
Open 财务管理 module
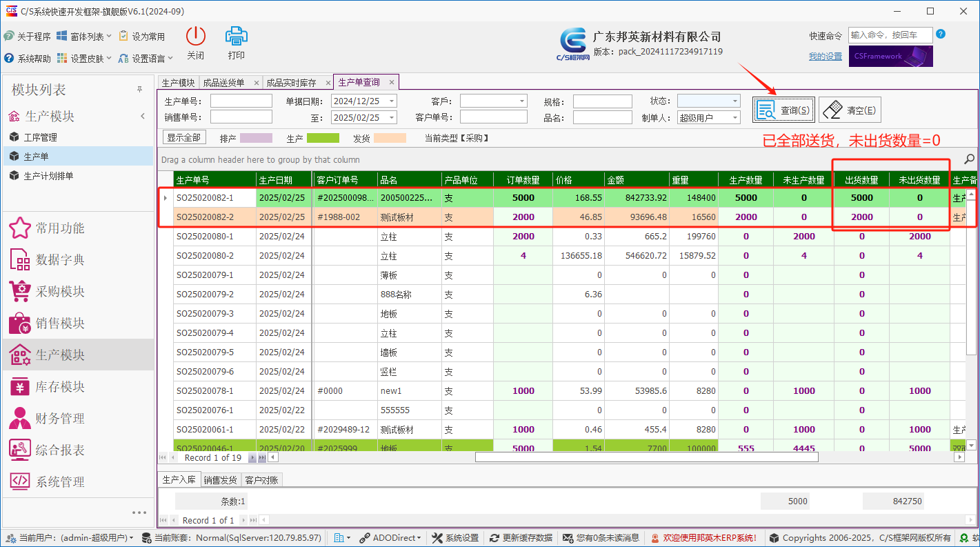pyautogui.click(x=78, y=419)
